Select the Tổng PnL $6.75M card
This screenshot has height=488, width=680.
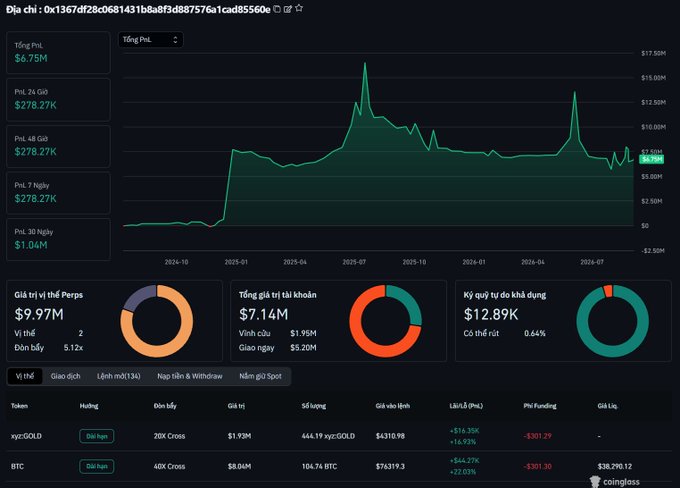pos(58,52)
